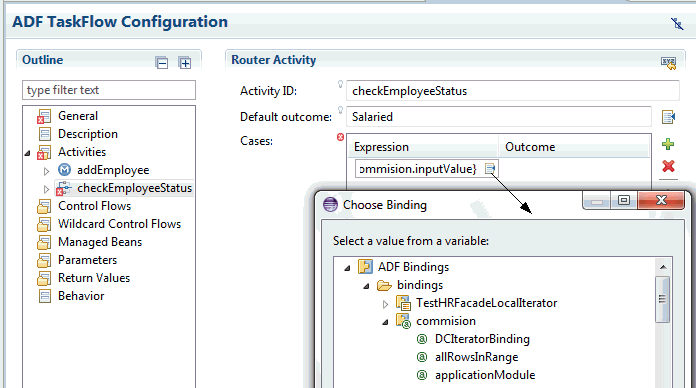Select Parameters in the Outline

coord(87,260)
